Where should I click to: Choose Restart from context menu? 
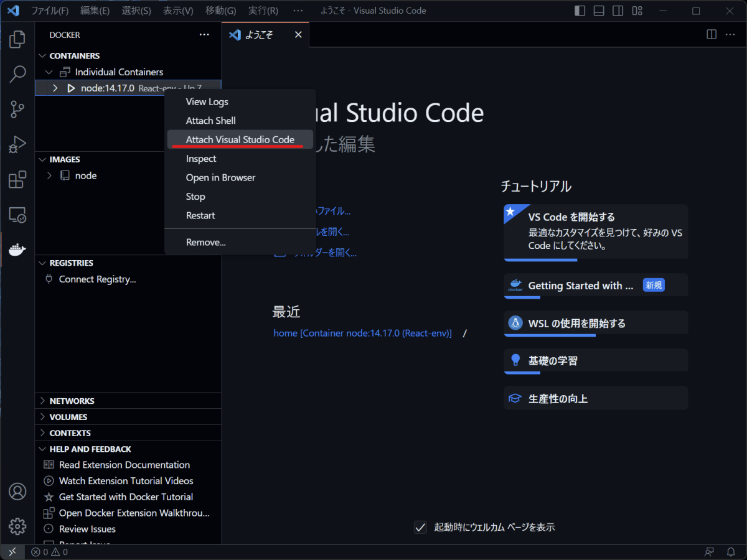240,215
